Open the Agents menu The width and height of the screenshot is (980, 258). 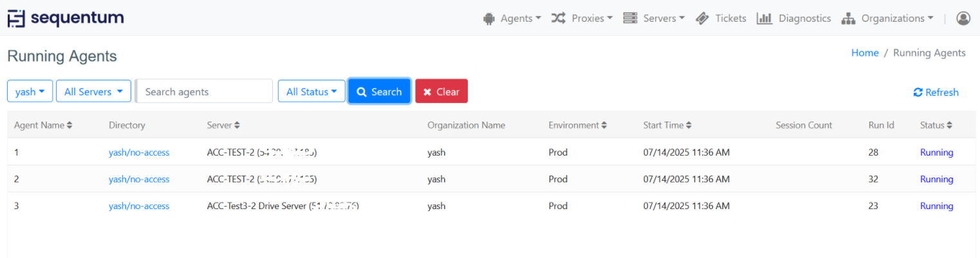(512, 19)
